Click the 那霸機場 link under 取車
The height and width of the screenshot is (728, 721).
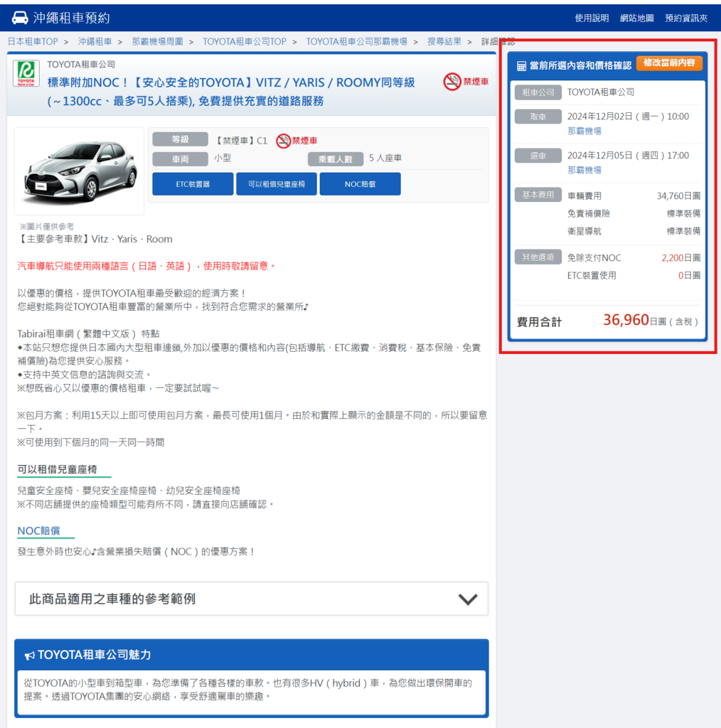[x=584, y=131]
